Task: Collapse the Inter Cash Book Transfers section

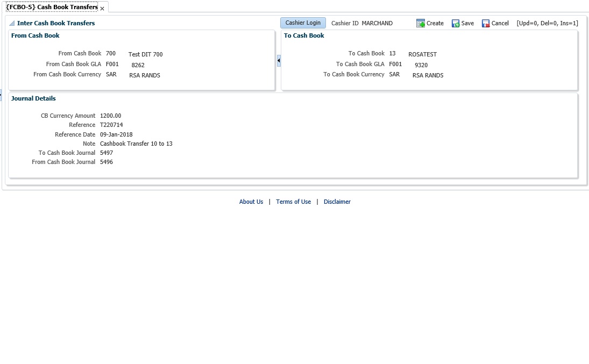Action: [x=11, y=23]
